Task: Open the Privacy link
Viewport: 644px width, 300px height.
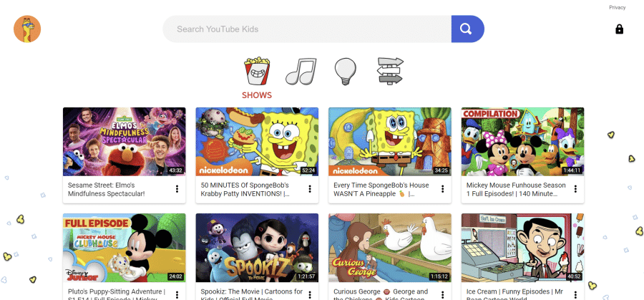Action: point(618,7)
